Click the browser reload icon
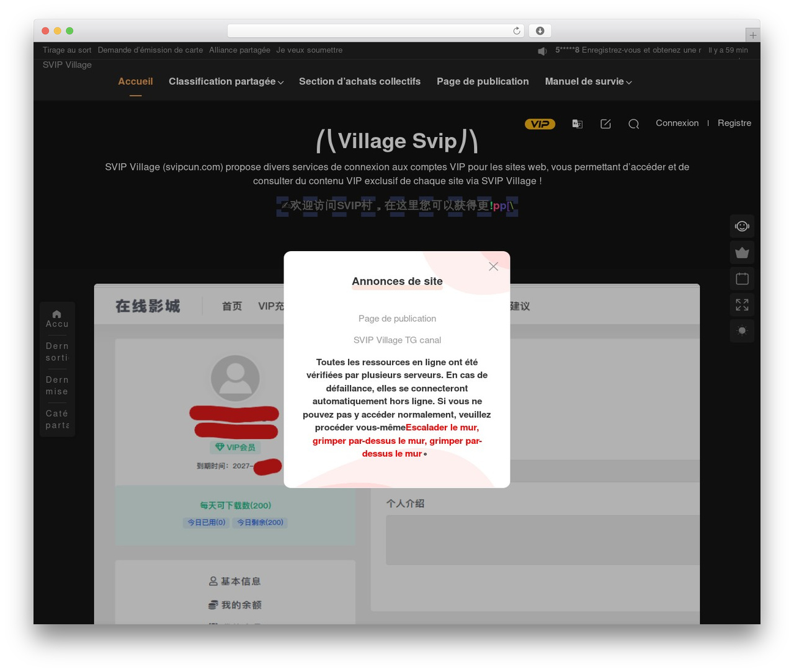 coord(517,31)
